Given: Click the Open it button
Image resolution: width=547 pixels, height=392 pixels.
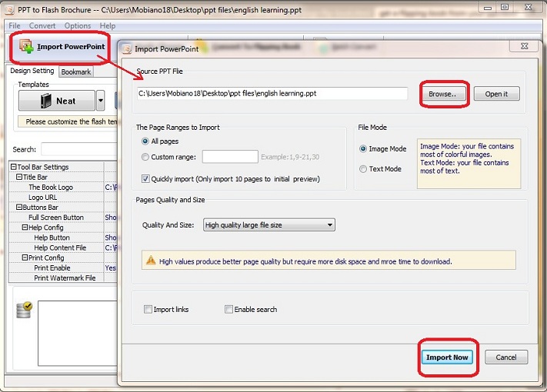Looking at the screenshot, I should [496, 94].
